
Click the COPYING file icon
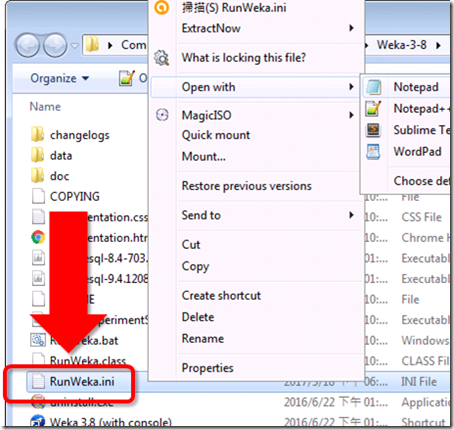tap(38, 196)
